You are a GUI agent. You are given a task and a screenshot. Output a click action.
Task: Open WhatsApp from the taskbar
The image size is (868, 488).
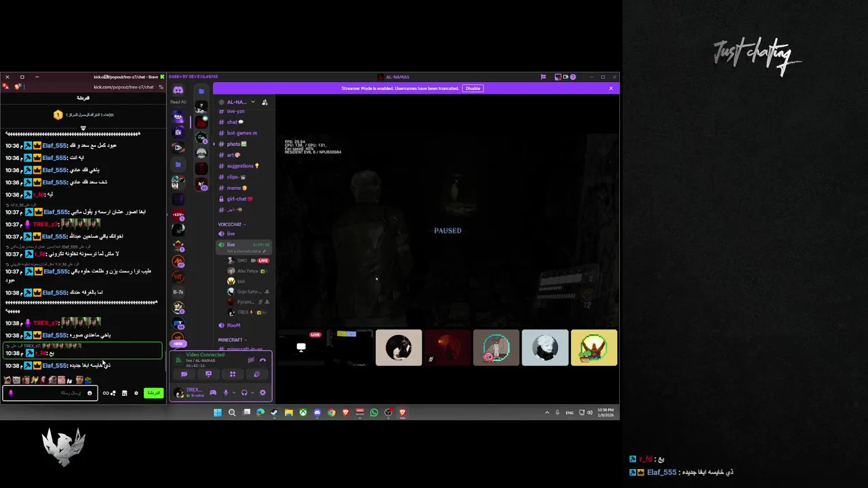point(374,412)
